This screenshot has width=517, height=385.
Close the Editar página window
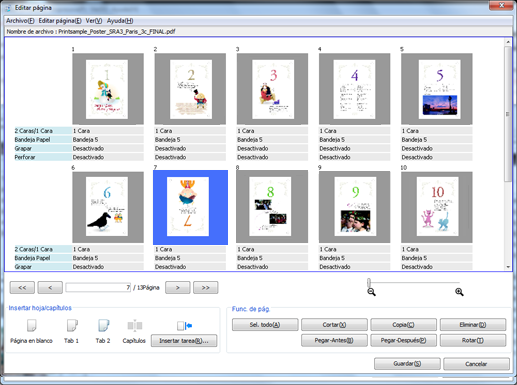501,5
